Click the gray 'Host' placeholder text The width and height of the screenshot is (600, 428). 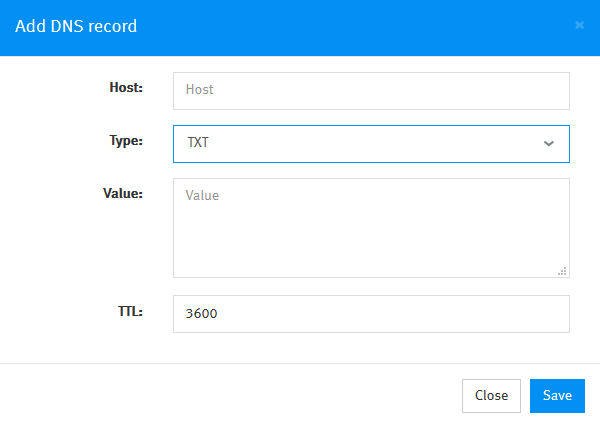tap(200, 90)
